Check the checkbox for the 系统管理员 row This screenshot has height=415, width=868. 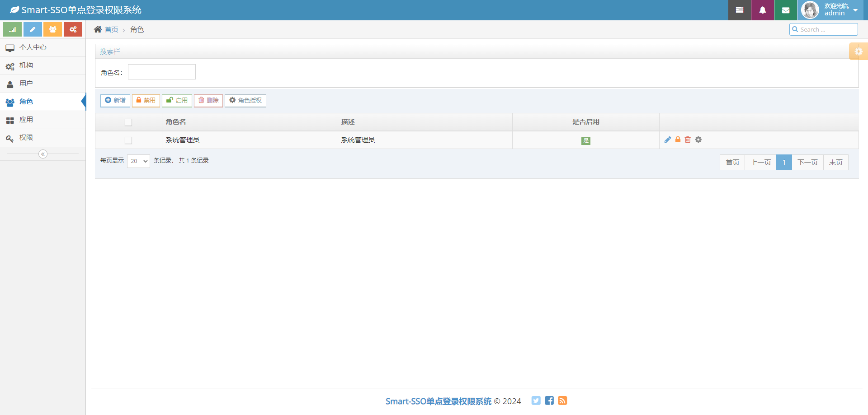coord(128,140)
